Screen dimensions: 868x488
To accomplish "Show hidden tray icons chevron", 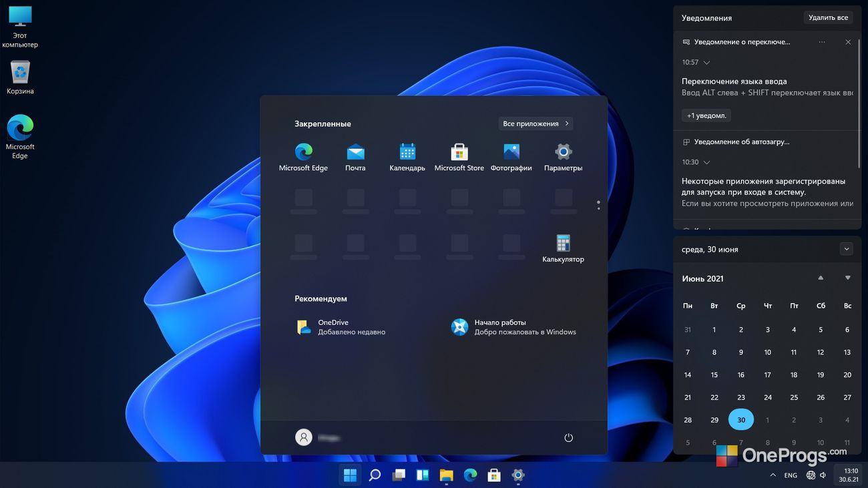I will tap(773, 475).
